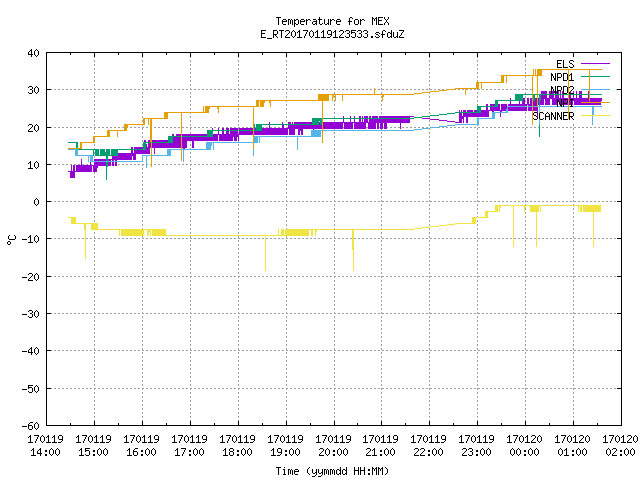The height and width of the screenshot is (480, 640).
Task: Click the y-axis tick label -30
Action: tap(31, 314)
